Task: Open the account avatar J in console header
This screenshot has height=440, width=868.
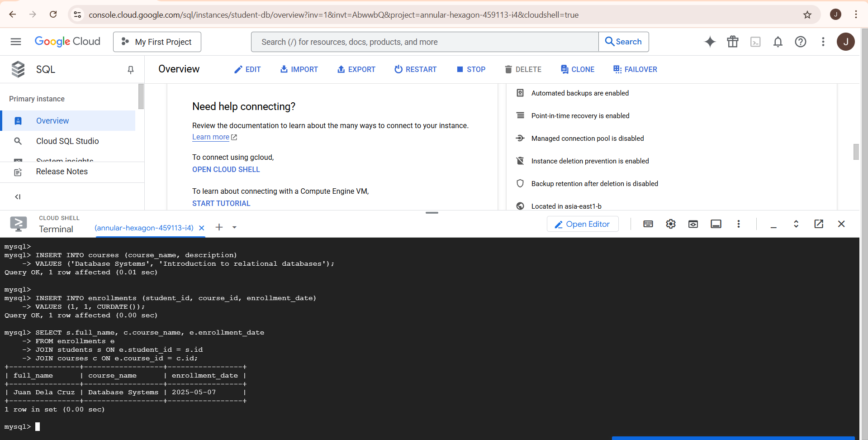Action: pos(845,42)
